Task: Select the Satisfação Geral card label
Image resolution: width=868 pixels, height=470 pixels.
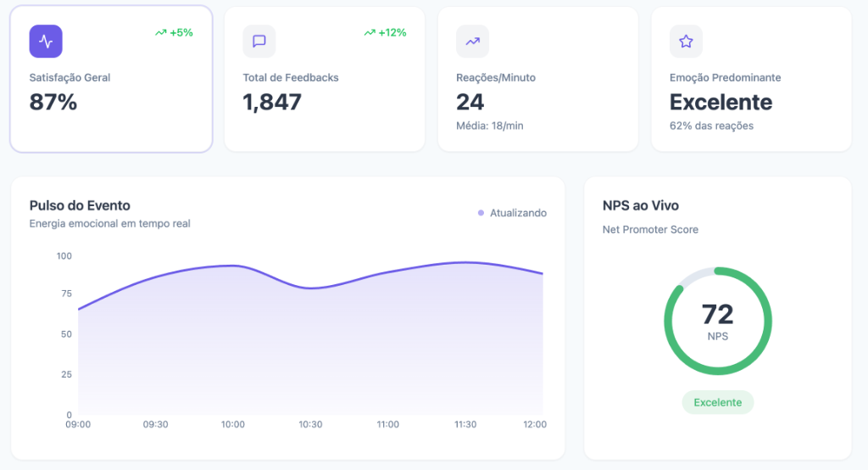Action: pos(70,77)
